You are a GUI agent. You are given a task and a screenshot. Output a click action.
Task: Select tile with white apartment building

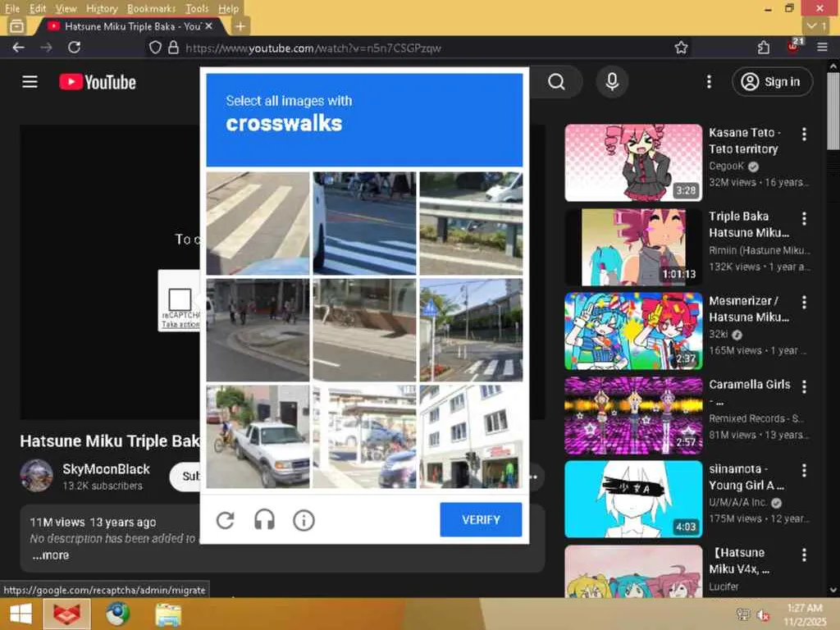(471, 436)
